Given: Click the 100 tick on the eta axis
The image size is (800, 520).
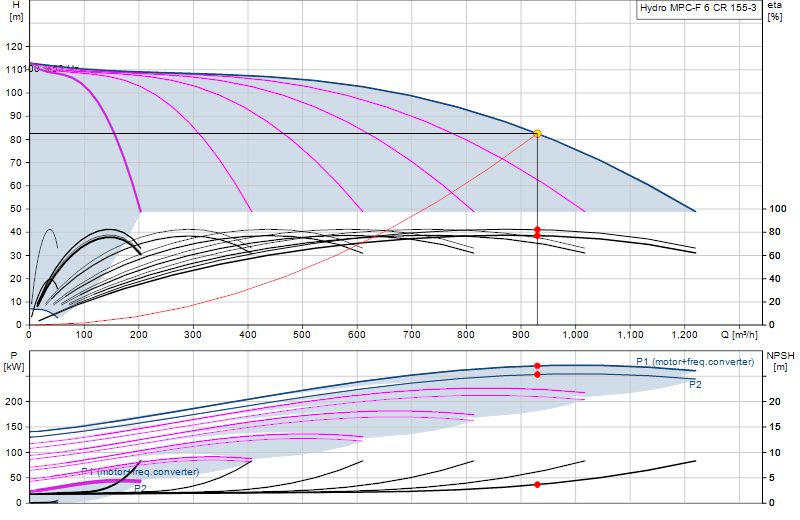Looking at the screenshot, I should pyautogui.click(x=778, y=209).
